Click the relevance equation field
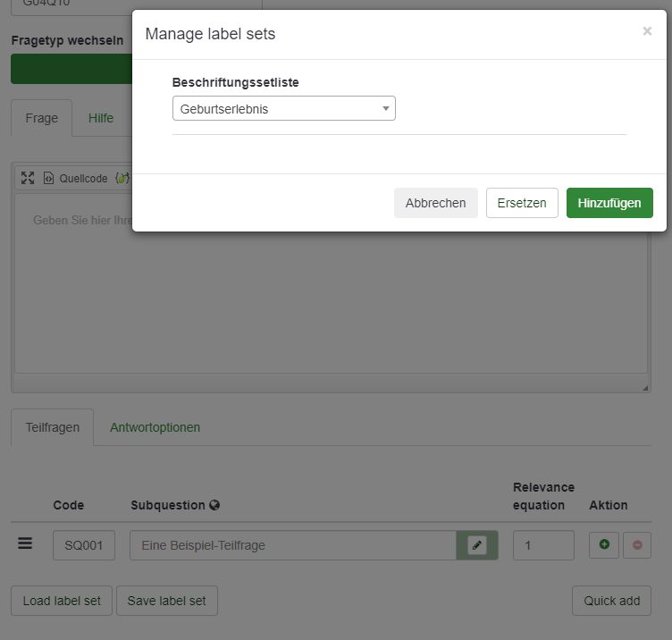 coord(543,545)
